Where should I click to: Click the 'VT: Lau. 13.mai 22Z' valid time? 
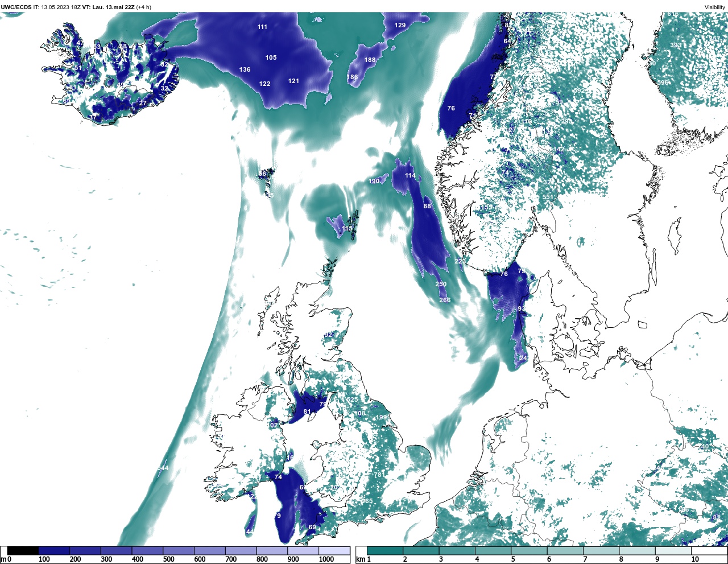coord(108,7)
